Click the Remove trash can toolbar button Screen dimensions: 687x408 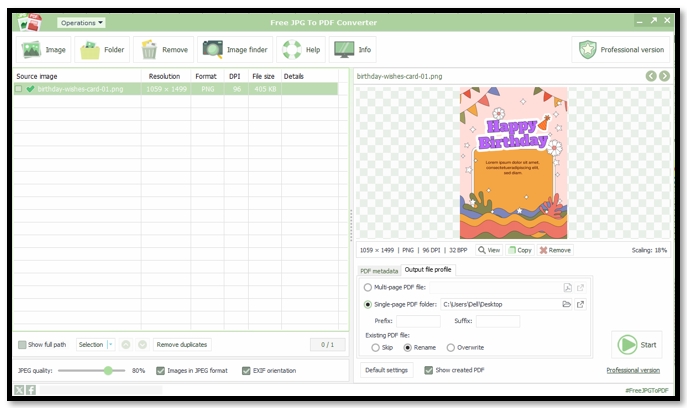tap(164, 50)
